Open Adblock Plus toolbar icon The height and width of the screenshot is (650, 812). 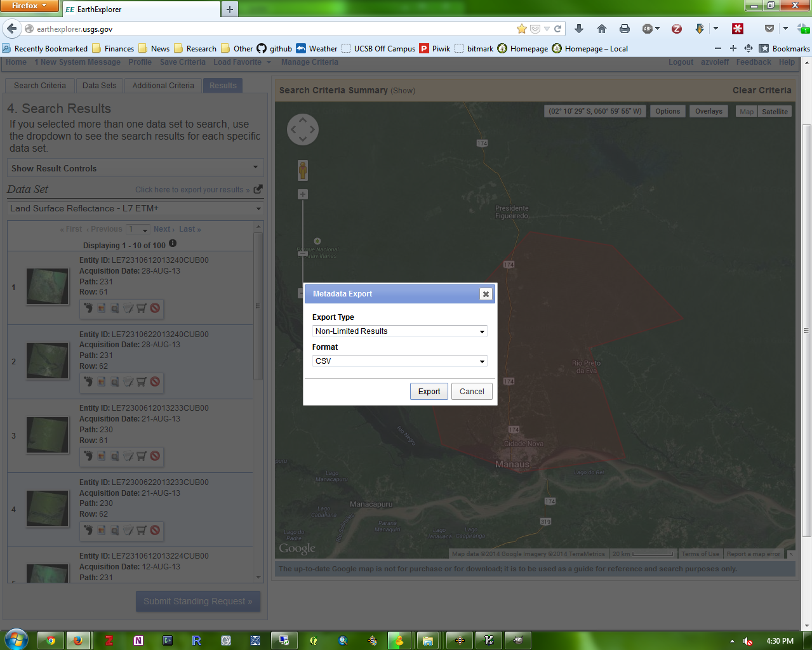click(648, 29)
